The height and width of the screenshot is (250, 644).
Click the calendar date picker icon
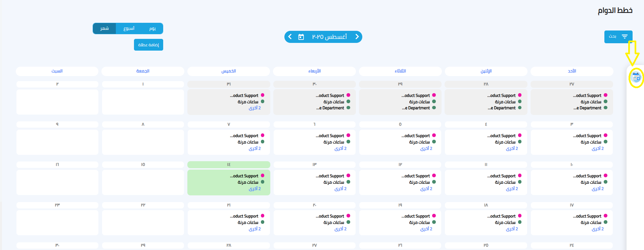pyautogui.click(x=301, y=37)
